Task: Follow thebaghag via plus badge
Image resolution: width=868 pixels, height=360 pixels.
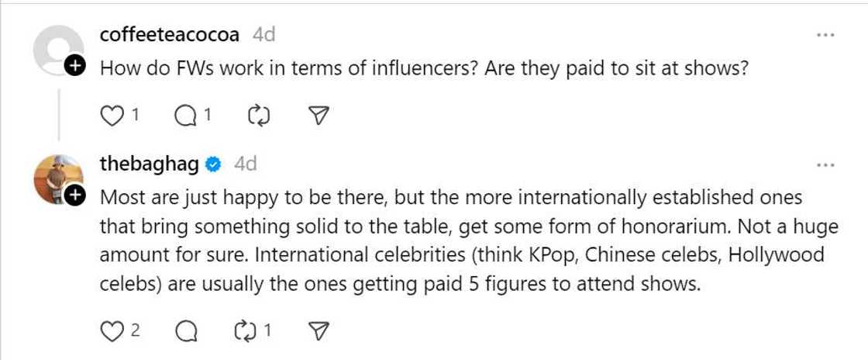Action: [x=74, y=196]
